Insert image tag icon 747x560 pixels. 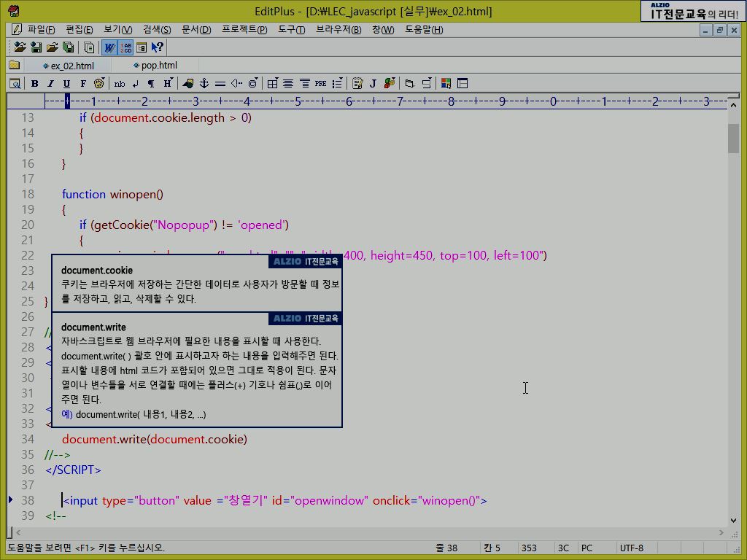[x=188, y=84]
